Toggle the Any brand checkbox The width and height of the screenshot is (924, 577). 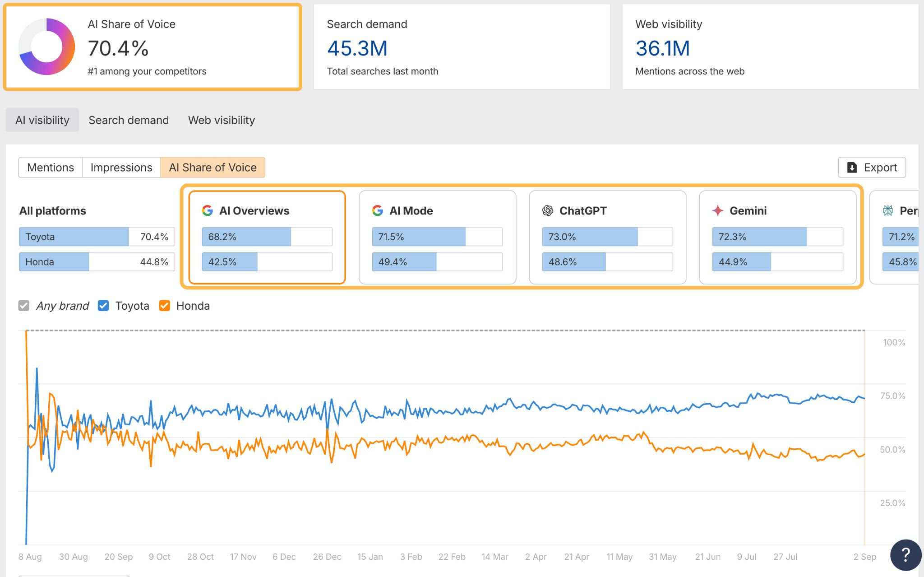[x=24, y=306]
